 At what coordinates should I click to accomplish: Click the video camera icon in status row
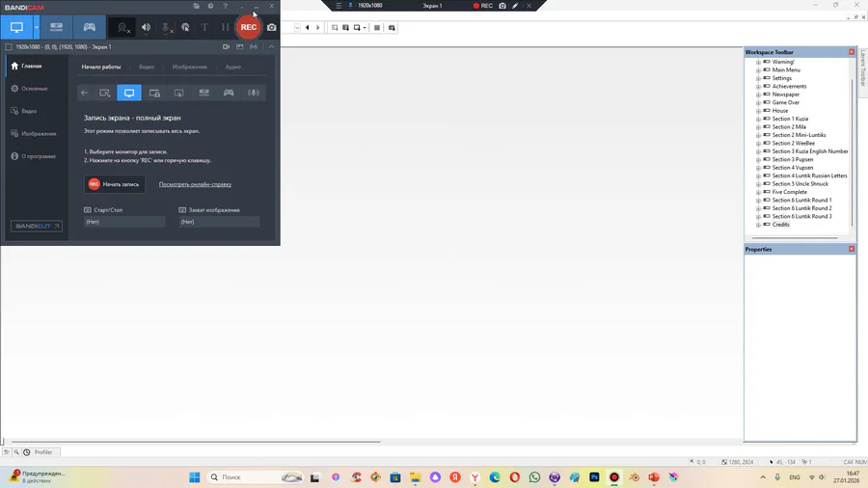(x=227, y=47)
